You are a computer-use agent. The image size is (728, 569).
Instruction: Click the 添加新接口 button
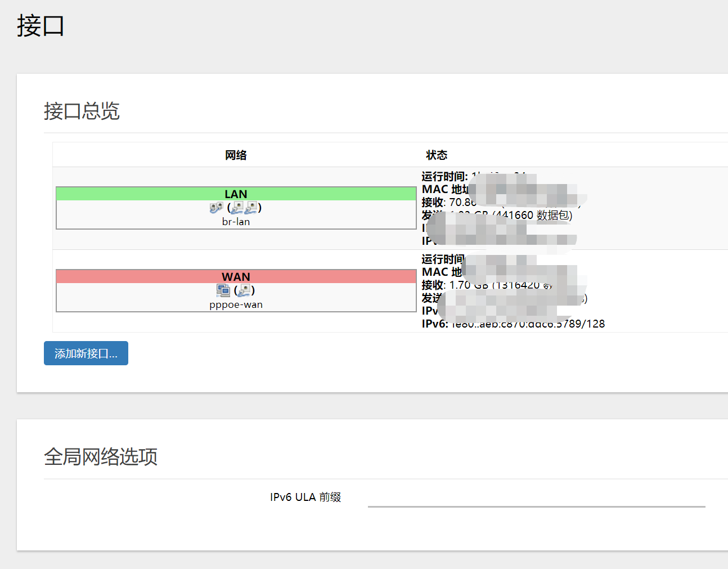pos(86,353)
